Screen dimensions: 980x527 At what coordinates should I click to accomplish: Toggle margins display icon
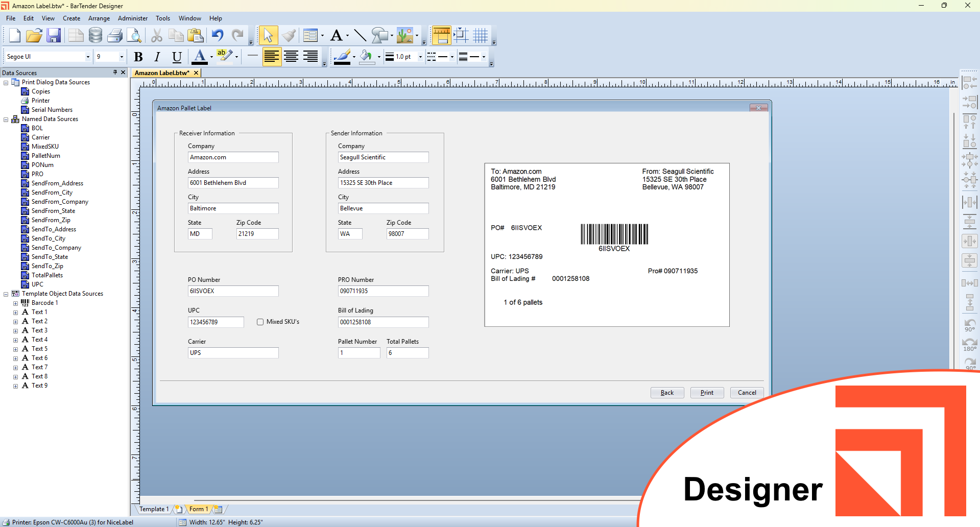click(461, 36)
